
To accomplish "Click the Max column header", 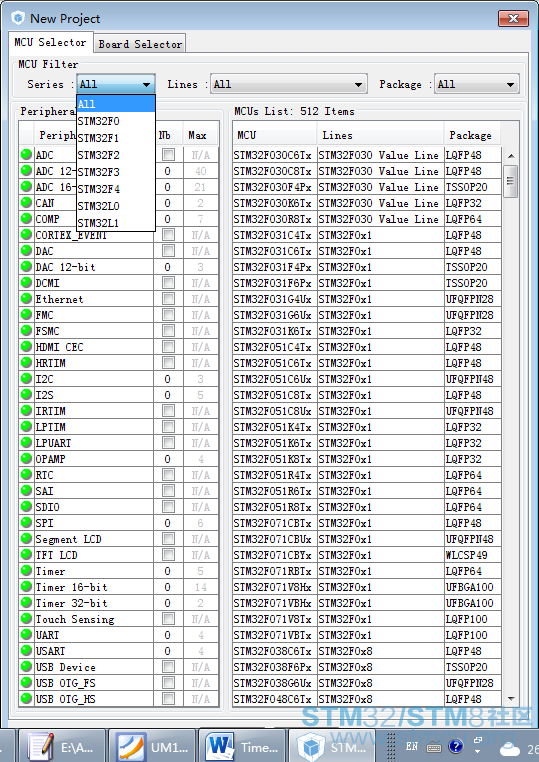I will [200, 135].
